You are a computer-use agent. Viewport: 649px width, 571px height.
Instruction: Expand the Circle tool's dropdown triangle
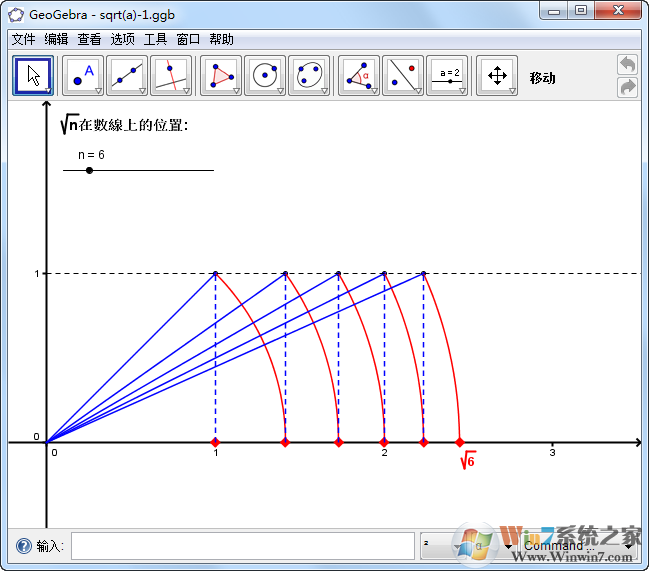pyautogui.click(x=280, y=91)
